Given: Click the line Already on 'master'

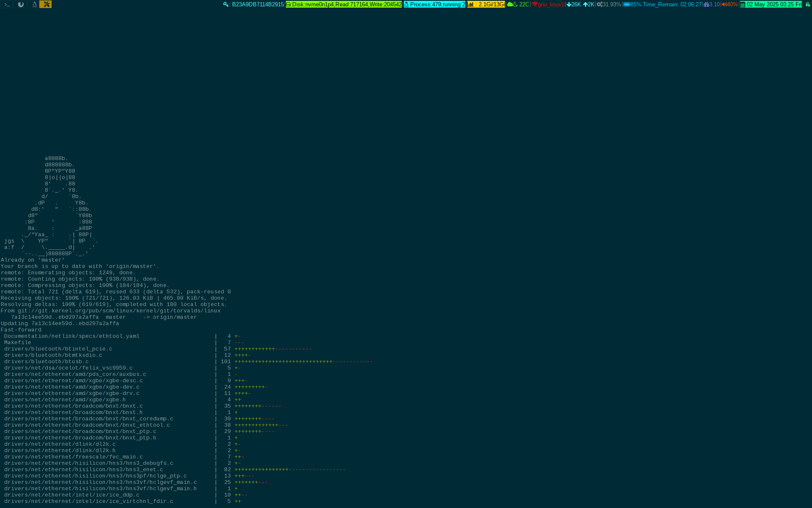Looking at the screenshot, I should pyautogui.click(x=33, y=260).
